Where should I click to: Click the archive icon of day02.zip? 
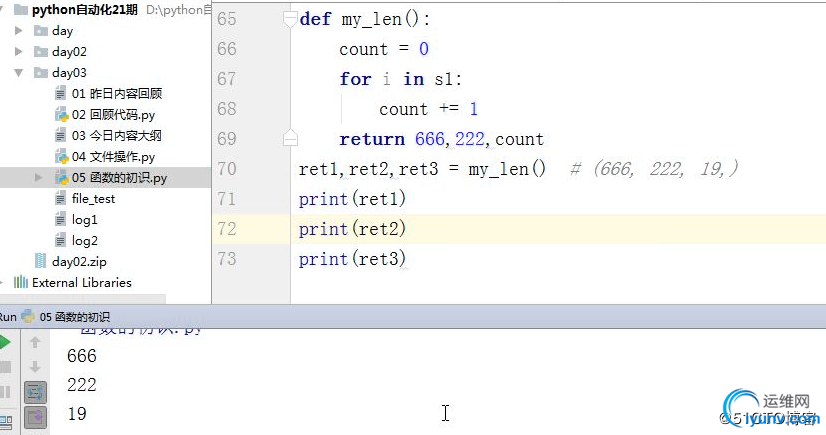click(41, 261)
